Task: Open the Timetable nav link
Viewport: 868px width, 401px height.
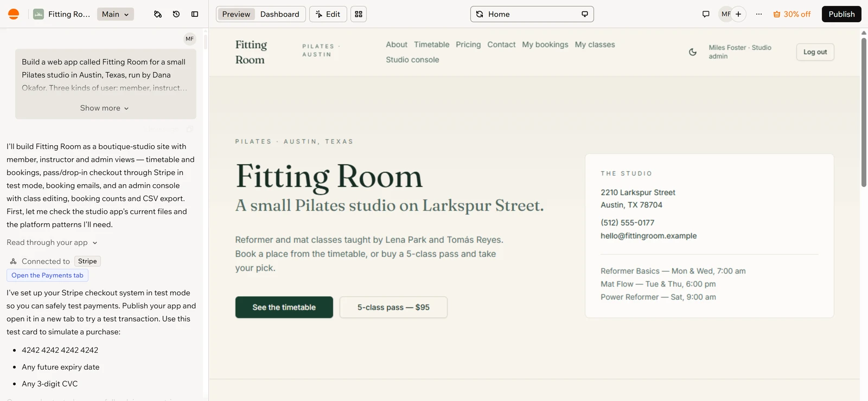Action: click(x=431, y=44)
